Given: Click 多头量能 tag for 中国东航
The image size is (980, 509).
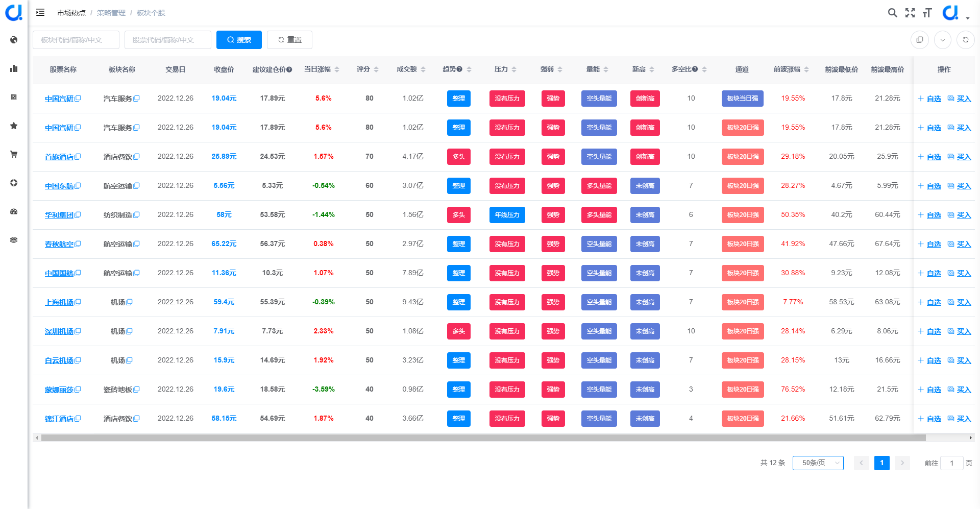Looking at the screenshot, I should click(x=599, y=186).
